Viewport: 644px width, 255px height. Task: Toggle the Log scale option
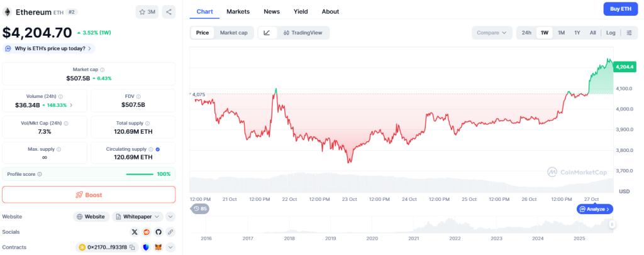611,33
